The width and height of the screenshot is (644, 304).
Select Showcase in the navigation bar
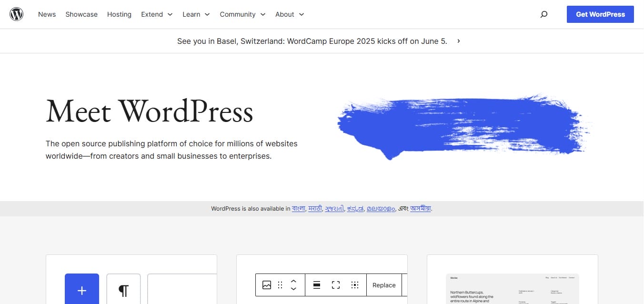click(x=81, y=14)
